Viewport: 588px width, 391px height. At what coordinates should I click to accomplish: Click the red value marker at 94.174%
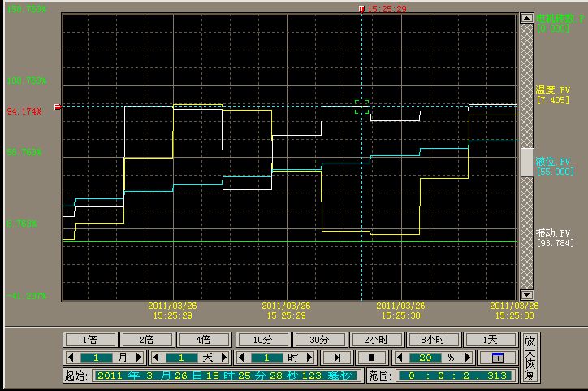pos(58,107)
